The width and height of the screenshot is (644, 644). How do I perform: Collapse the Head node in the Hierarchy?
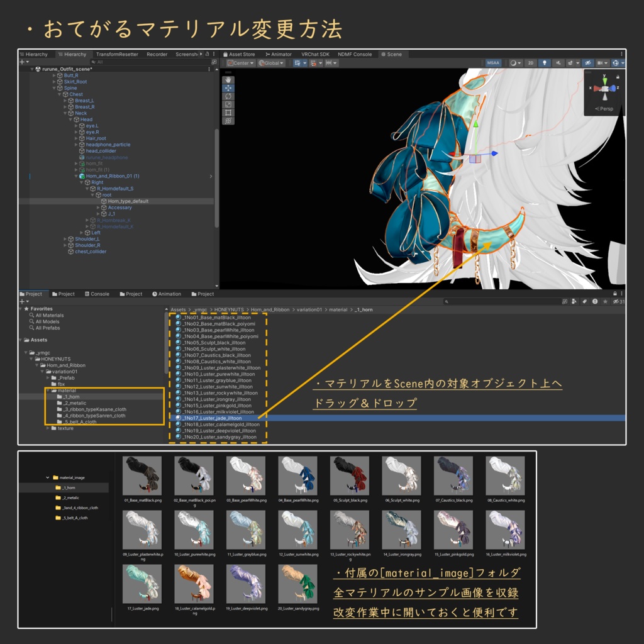click(70, 119)
